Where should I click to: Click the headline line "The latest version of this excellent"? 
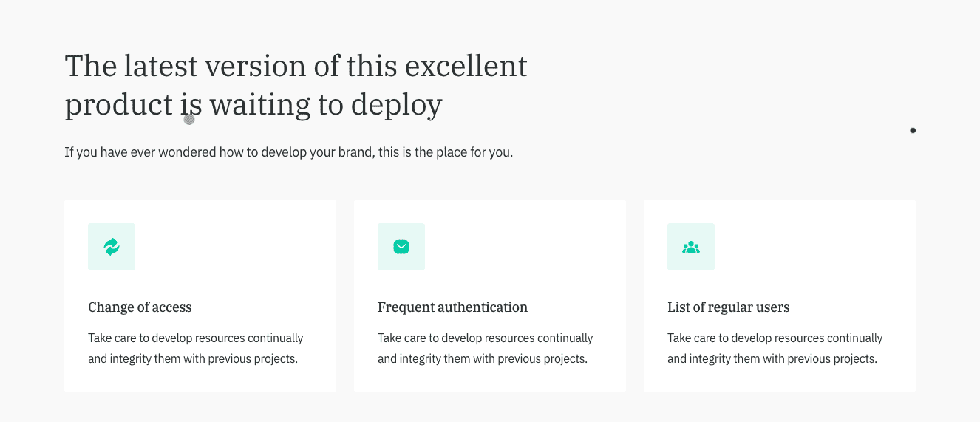point(296,67)
